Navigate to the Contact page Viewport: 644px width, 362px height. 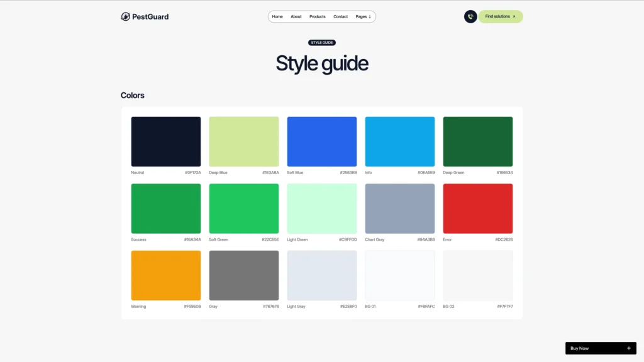point(340,16)
